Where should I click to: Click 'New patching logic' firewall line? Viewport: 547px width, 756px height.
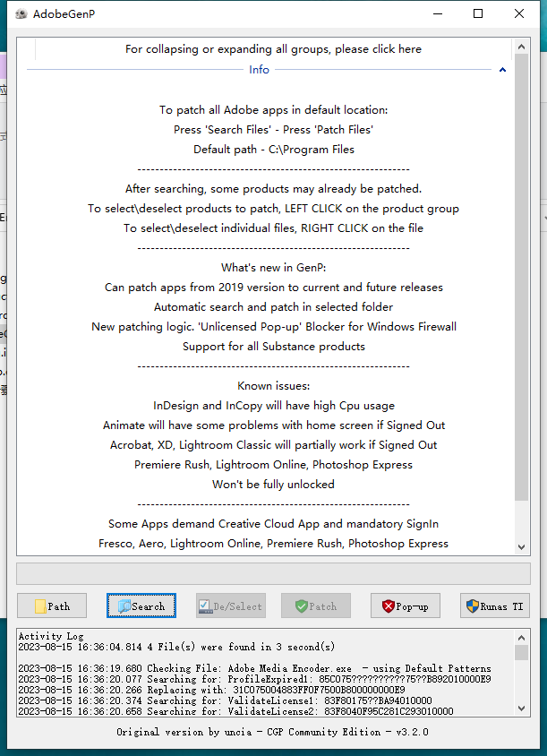274,327
